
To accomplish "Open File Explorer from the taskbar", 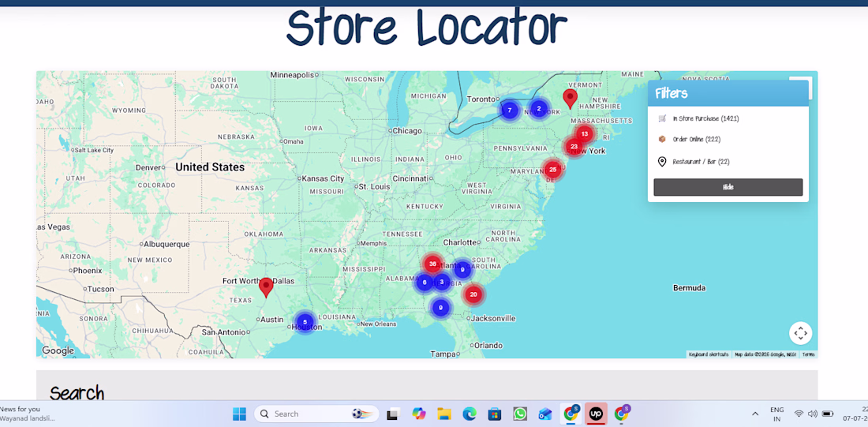I will coord(444,414).
